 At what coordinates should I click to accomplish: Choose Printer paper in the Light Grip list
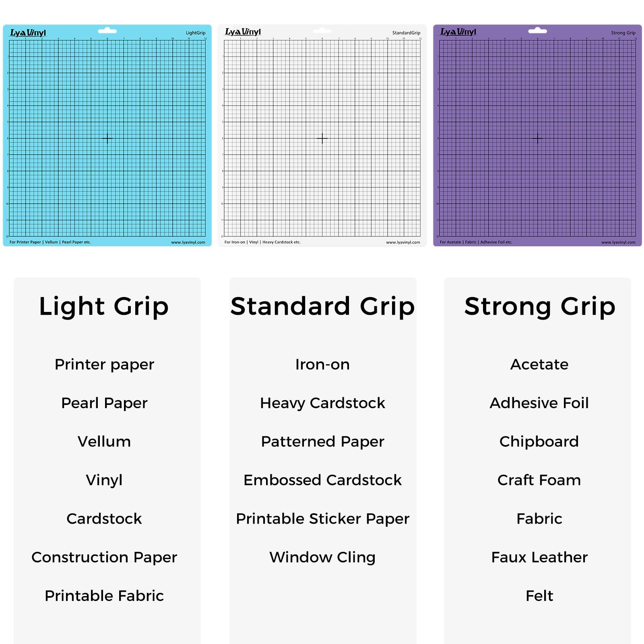tap(104, 364)
